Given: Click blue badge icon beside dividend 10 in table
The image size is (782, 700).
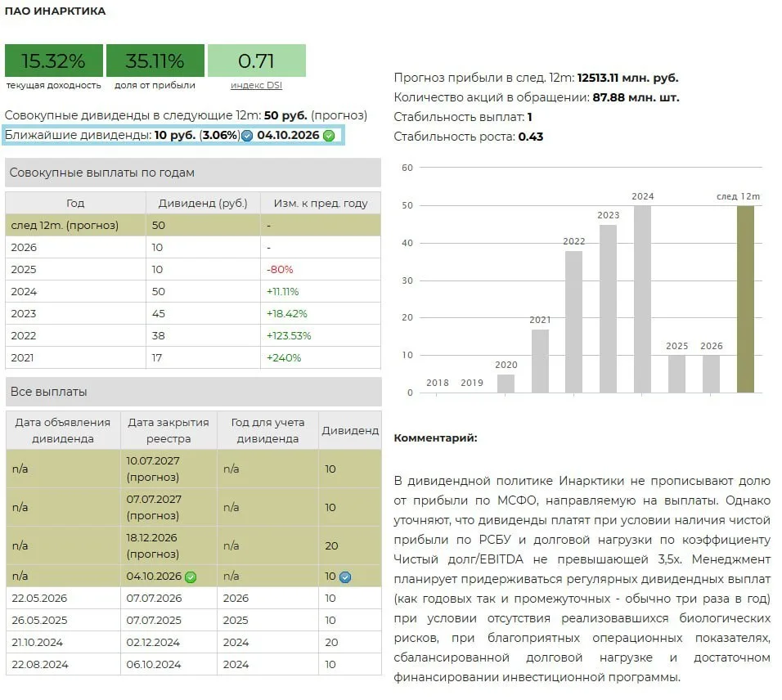Looking at the screenshot, I should 345,577.
